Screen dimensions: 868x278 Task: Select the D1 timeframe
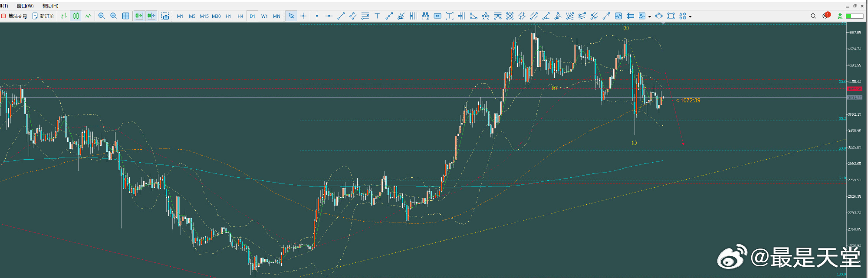[253, 16]
